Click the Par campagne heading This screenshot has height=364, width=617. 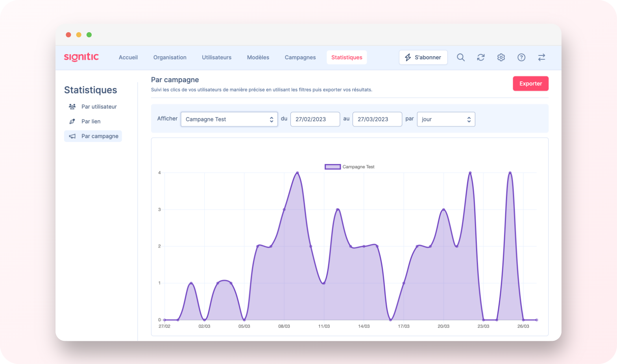coord(175,80)
